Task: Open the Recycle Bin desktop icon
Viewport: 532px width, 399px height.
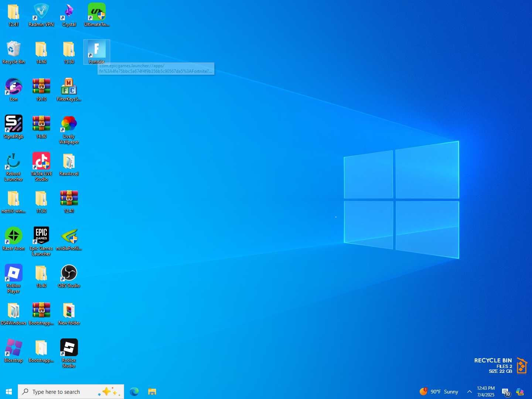Action: click(x=14, y=52)
